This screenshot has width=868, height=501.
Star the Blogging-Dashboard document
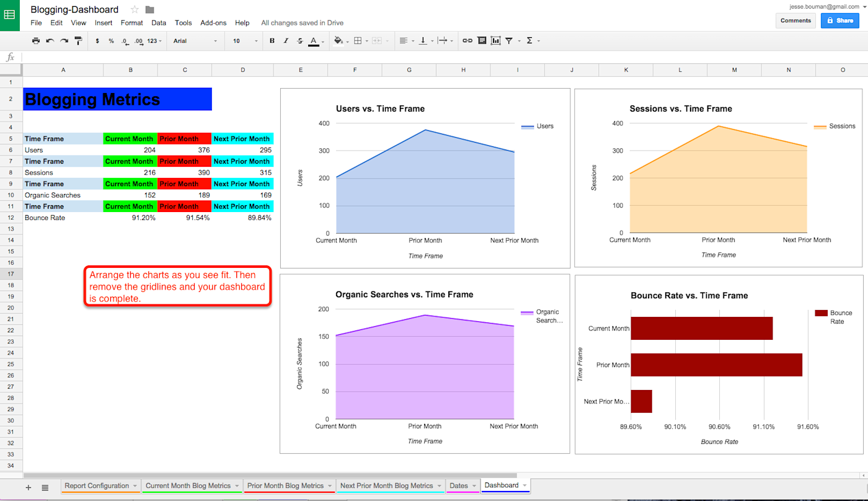pyautogui.click(x=135, y=9)
